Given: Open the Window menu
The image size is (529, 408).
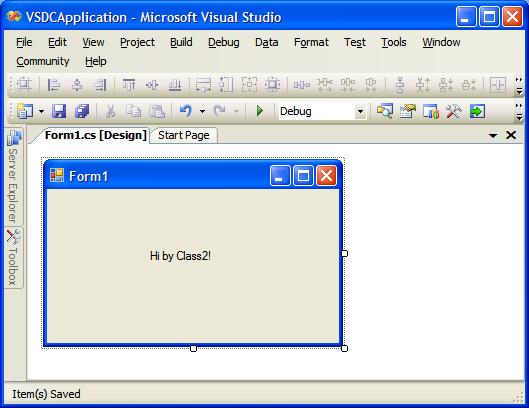Looking at the screenshot, I should [x=441, y=42].
